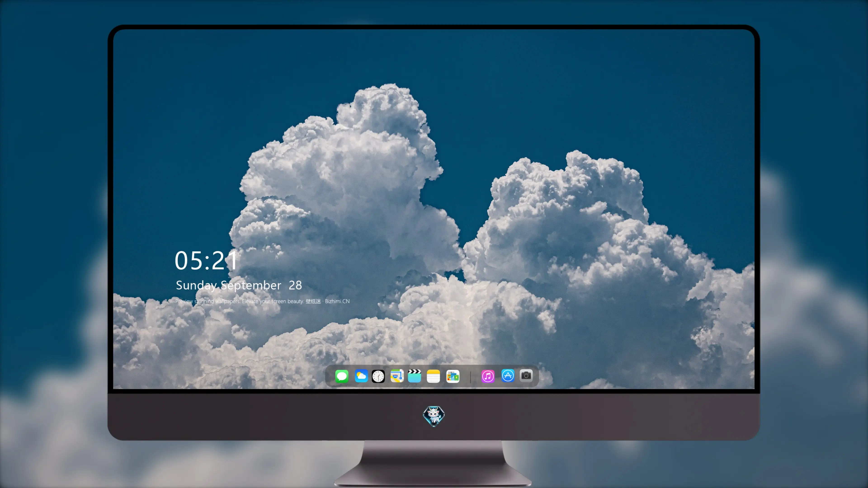Open the Clock app icon

(378, 376)
